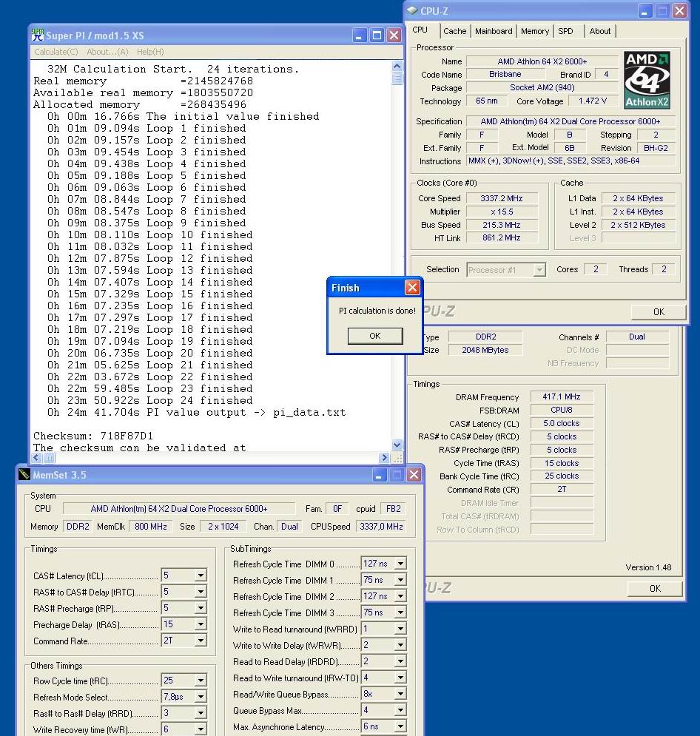Screen dimensions: 700x736
Task: Open the About...(A) menu in Super PI
Action: pyautogui.click(x=107, y=52)
